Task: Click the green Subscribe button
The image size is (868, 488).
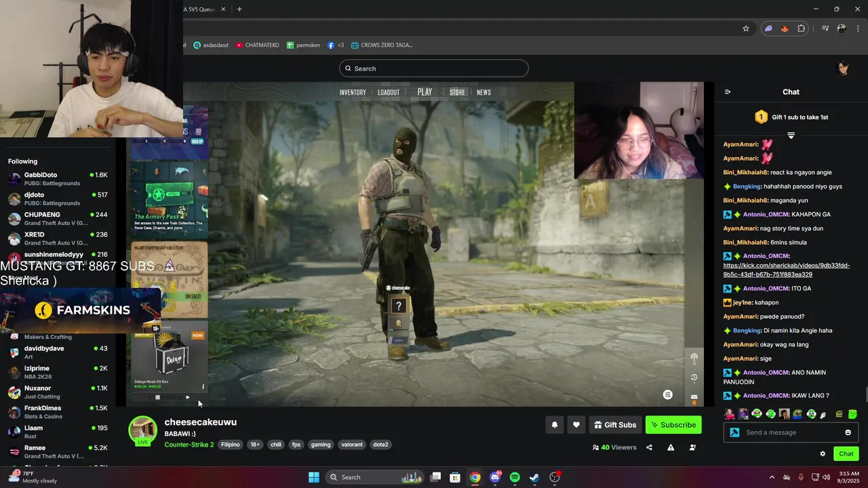Action: coord(673,425)
